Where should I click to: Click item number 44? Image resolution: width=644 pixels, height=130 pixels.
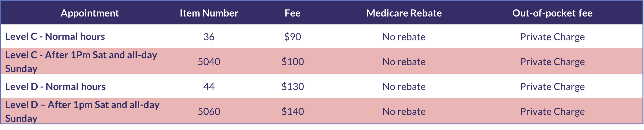tap(209, 87)
